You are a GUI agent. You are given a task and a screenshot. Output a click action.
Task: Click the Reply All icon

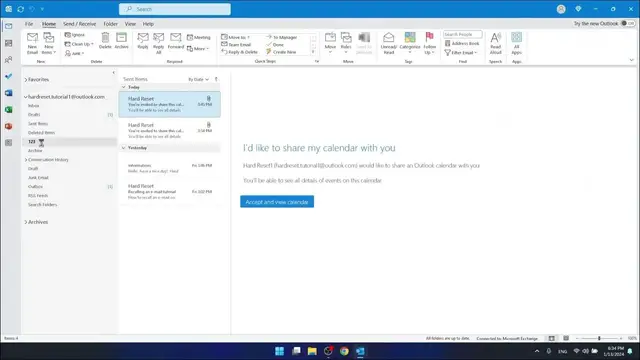(x=158, y=38)
